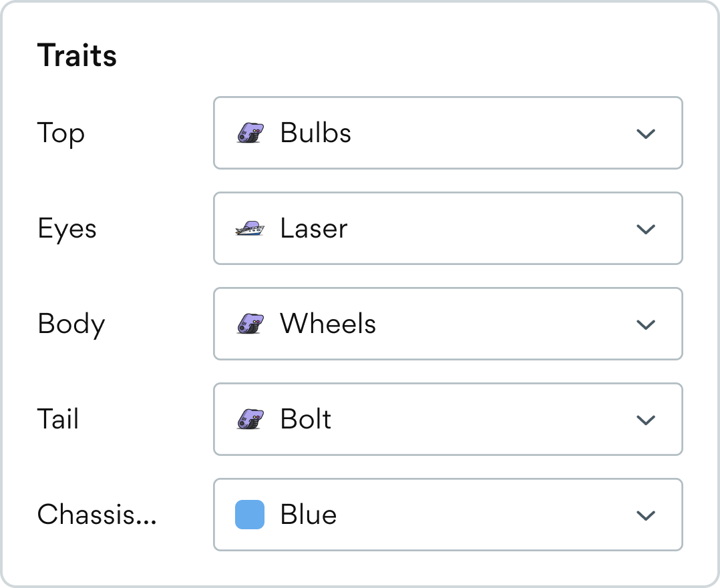720x588 pixels.
Task: Click the robot icon beside Wheels
Action: (250, 324)
